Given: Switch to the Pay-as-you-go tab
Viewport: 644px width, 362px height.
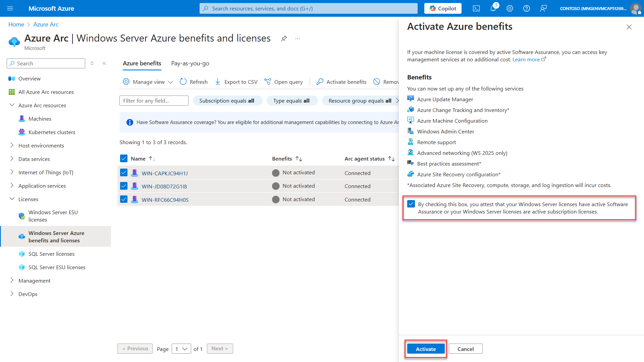Looking at the screenshot, I should (x=190, y=63).
